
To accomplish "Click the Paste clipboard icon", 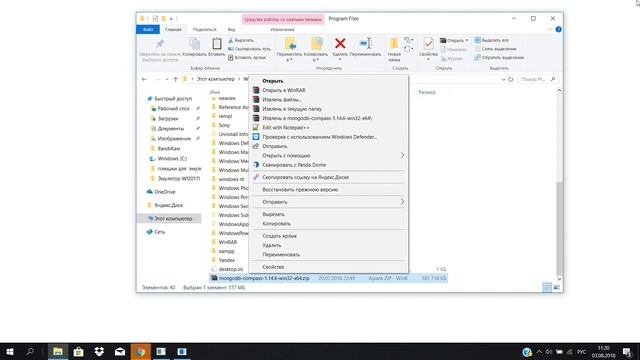I will 217,44.
